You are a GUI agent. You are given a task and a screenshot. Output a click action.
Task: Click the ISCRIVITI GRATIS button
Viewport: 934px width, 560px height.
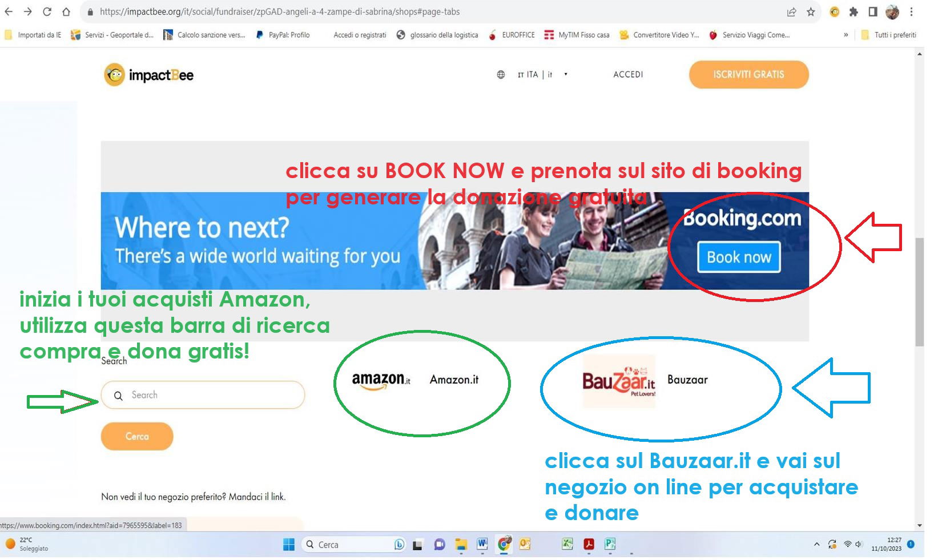tap(748, 75)
